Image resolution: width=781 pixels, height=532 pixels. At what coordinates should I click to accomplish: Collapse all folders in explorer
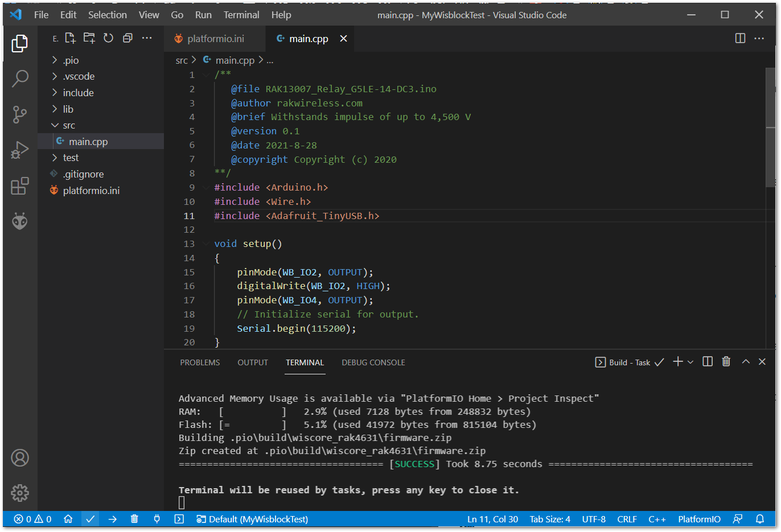128,38
